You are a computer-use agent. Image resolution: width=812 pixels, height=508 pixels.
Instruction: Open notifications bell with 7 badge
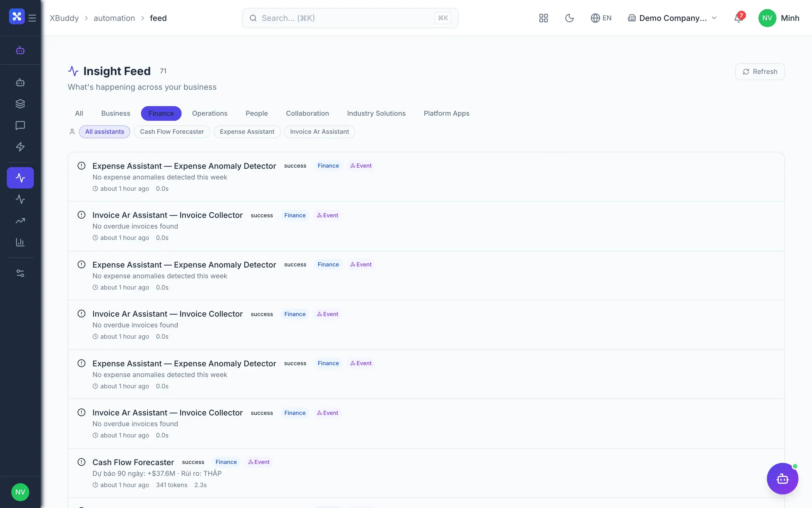pos(739,17)
